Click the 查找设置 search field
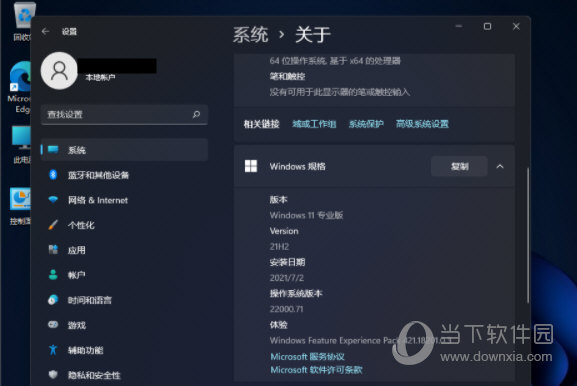This screenshot has width=577, height=386. tap(124, 114)
